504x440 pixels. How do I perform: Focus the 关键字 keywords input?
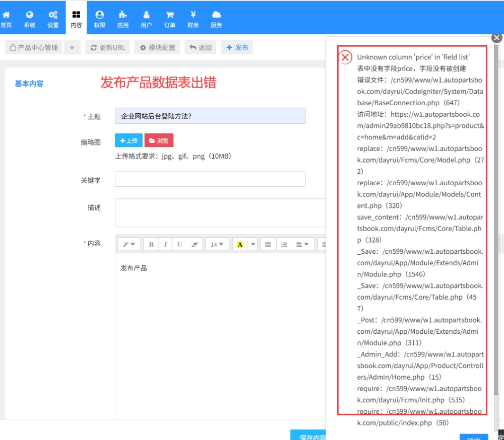210,179
